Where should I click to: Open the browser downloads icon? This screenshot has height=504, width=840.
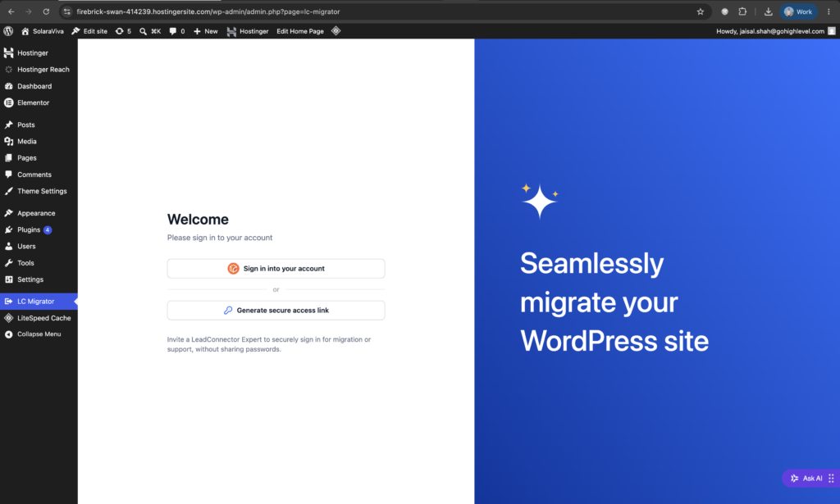[x=768, y=11]
